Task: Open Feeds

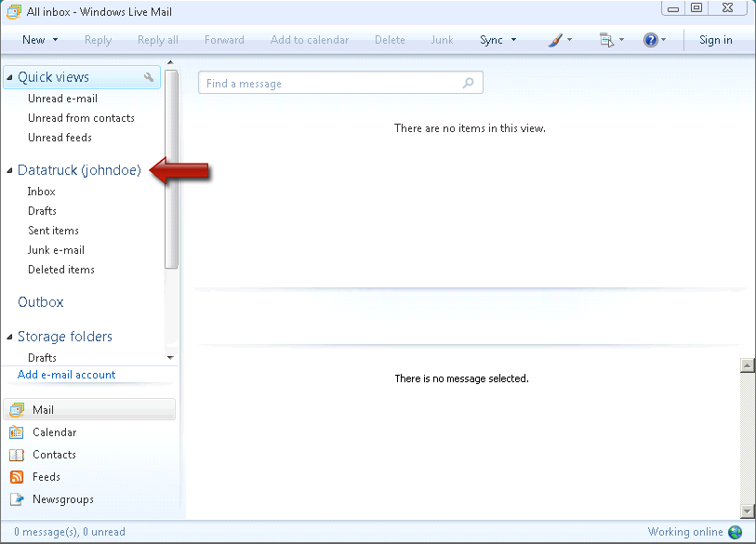Action: pos(46,477)
